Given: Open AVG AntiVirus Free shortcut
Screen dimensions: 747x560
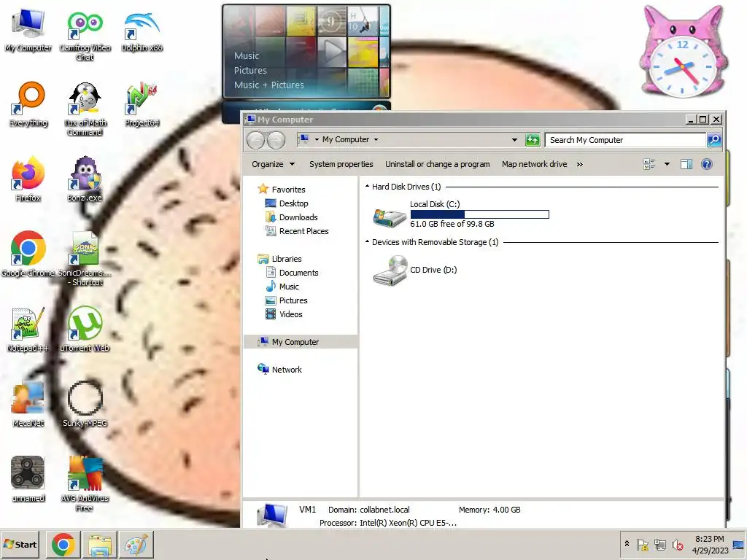Looking at the screenshot, I should point(85,484).
